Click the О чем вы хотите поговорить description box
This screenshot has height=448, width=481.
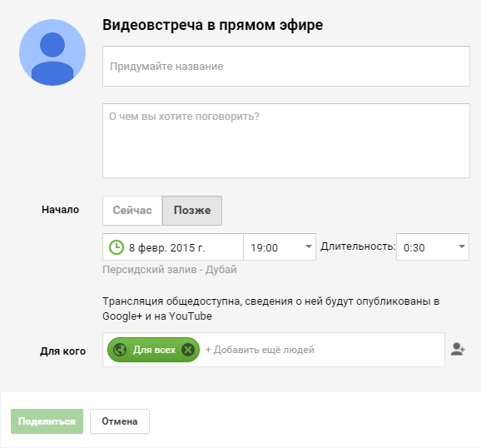click(x=286, y=141)
